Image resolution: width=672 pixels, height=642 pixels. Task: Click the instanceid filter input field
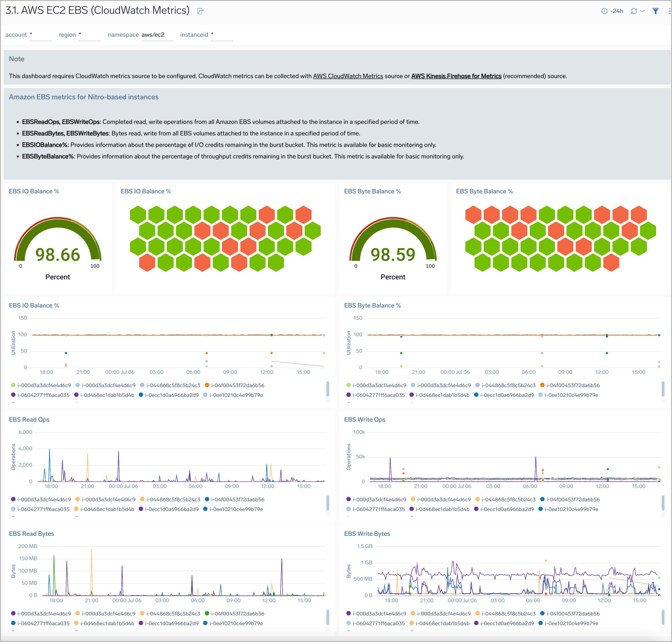pyautogui.click(x=222, y=35)
